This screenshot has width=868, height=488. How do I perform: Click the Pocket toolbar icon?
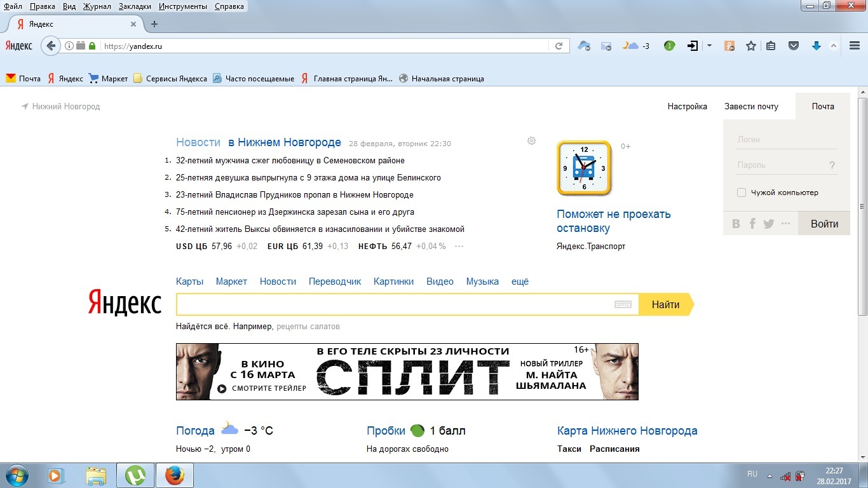pyautogui.click(x=794, y=46)
